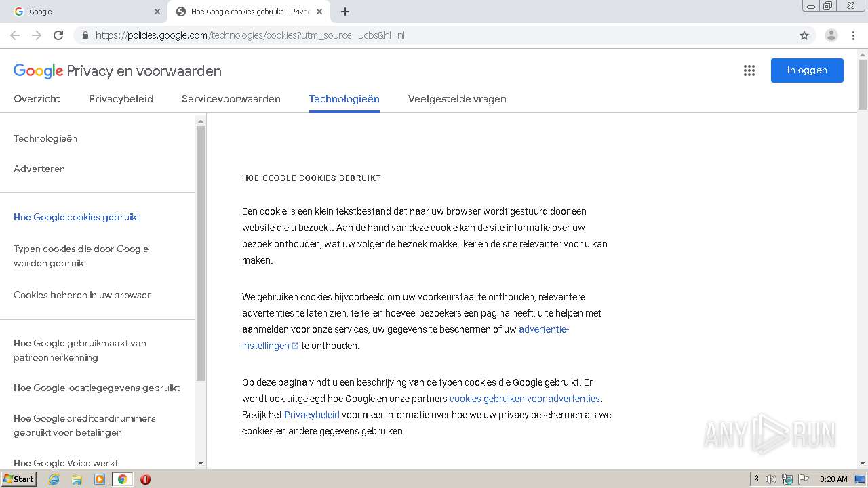868x488 pixels.
Task: Open the Chrome profile avatar icon
Action: tap(831, 35)
